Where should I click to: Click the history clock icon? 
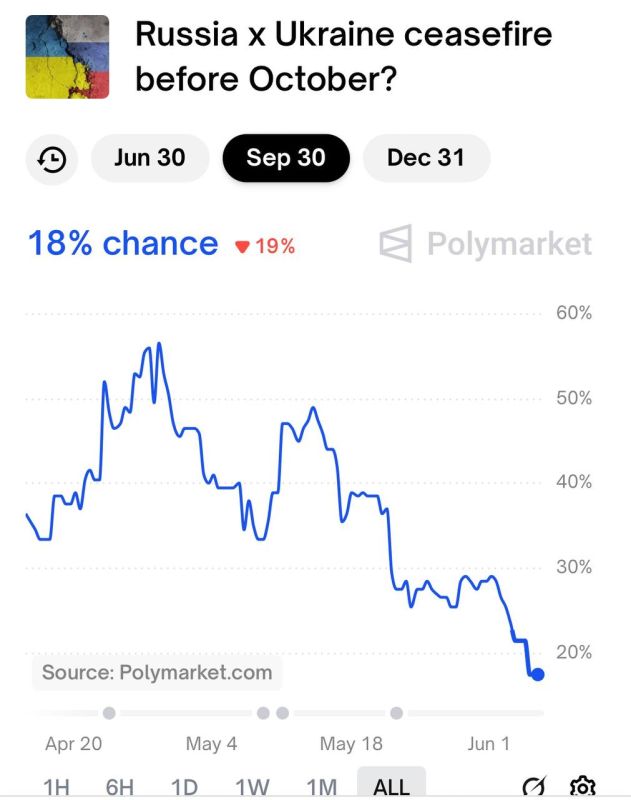[x=52, y=159]
